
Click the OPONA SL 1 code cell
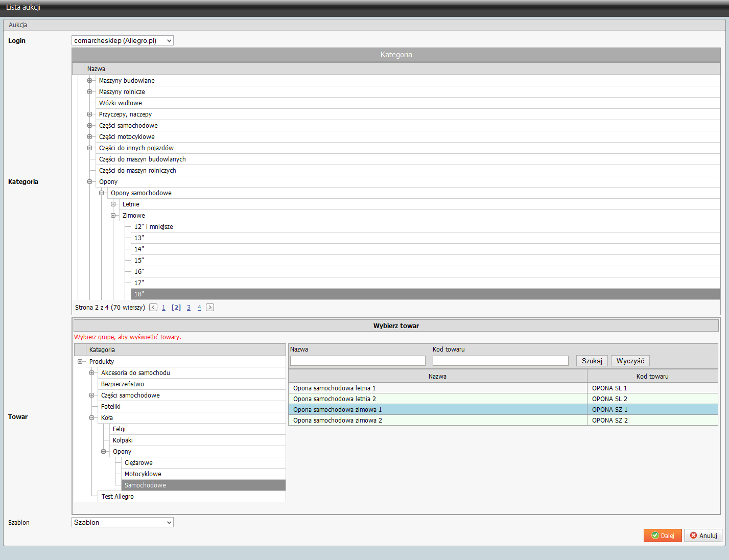[652, 388]
